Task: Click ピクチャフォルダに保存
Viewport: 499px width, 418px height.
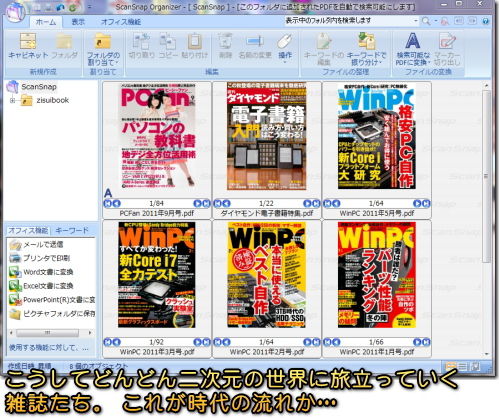Action: (x=52, y=314)
